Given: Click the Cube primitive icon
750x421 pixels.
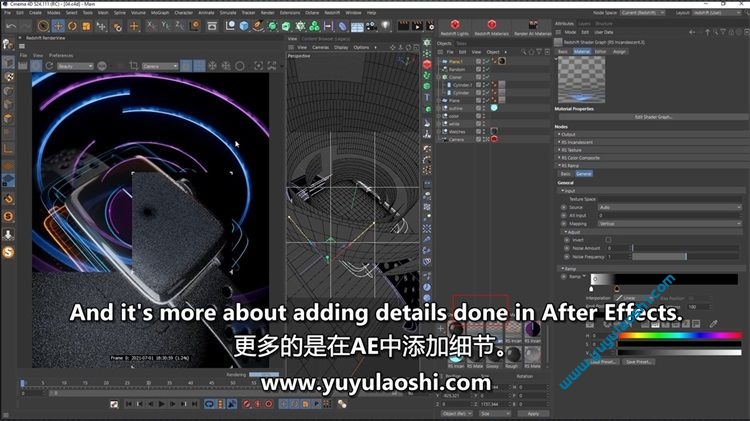Looking at the screenshot, I should (244, 26).
